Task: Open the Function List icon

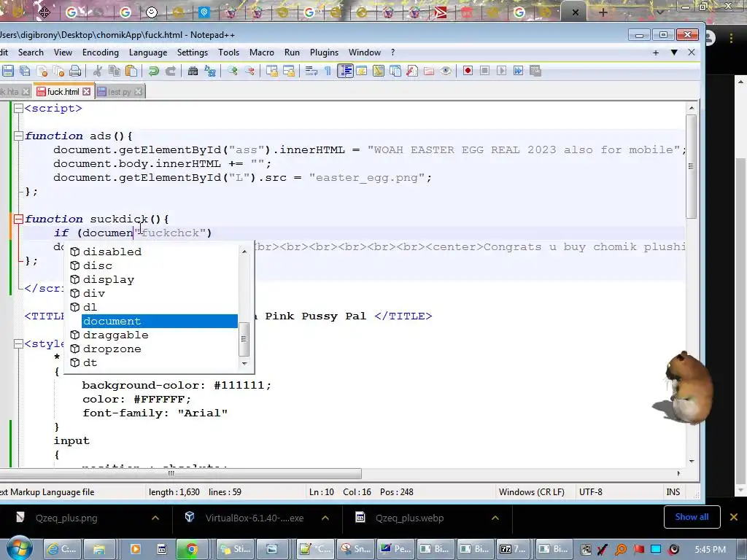Action: 412,71
